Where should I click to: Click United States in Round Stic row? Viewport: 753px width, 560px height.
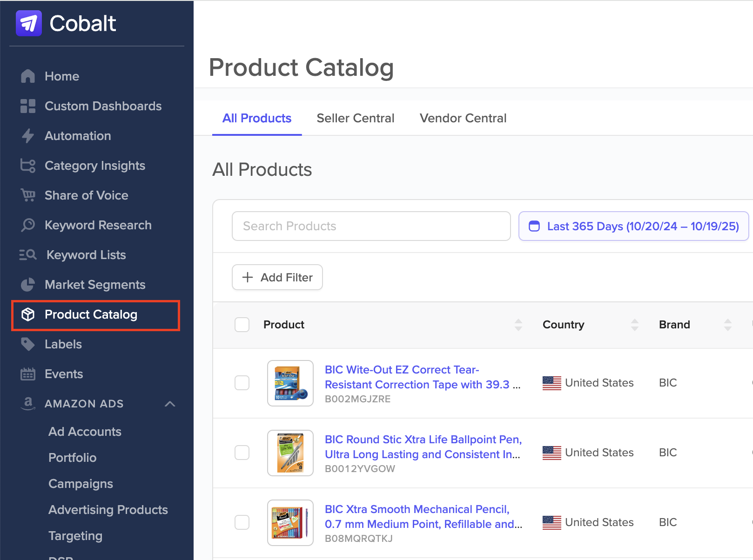point(599,453)
